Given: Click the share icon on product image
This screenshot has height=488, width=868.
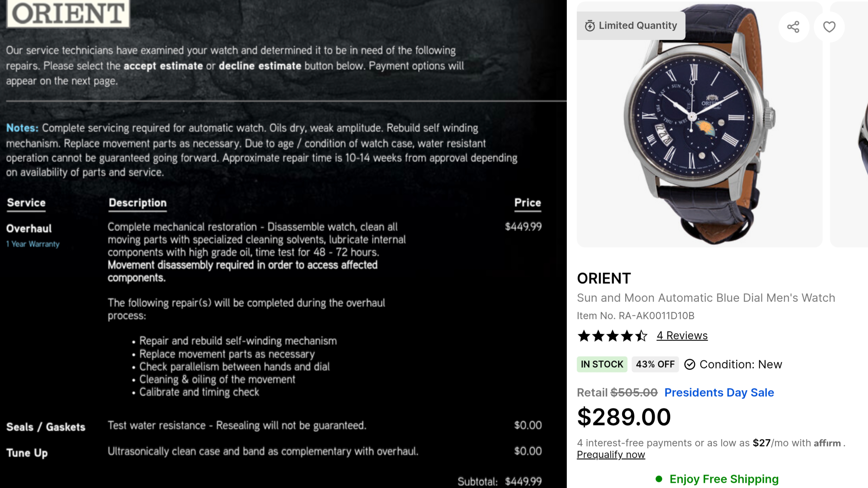Looking at the screenshot, I should (x=794, y=27).
